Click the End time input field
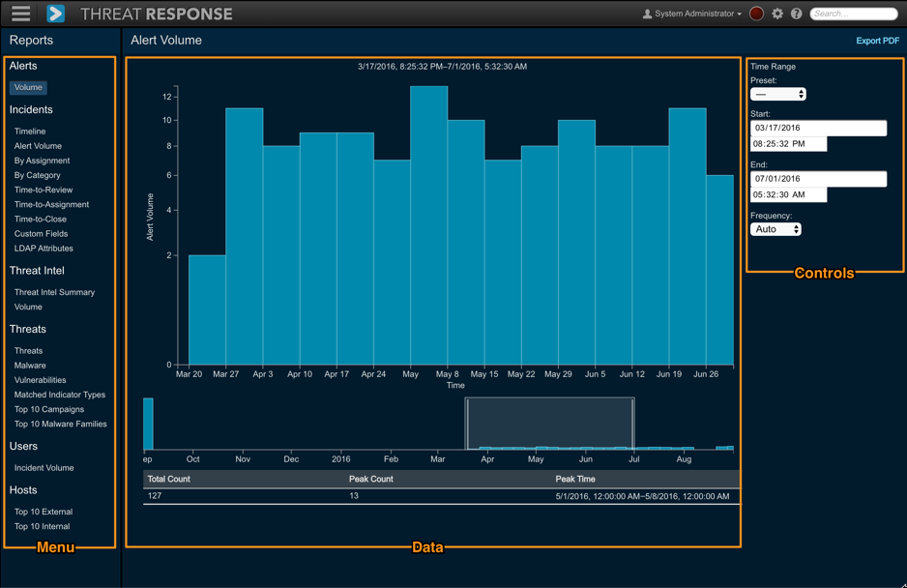Screen dimensions: 907x588 click(788, 194)
